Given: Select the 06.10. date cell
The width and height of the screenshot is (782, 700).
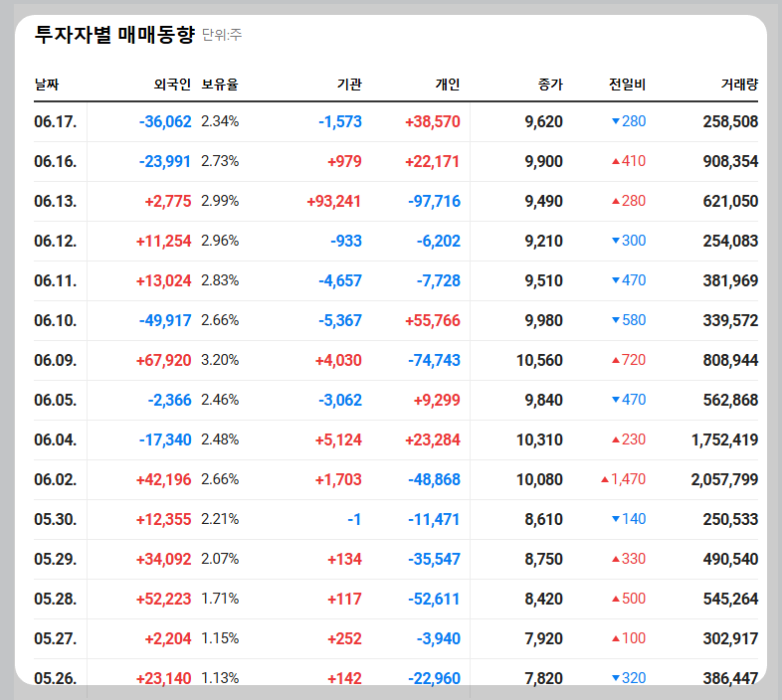Looking at the screenshot, I should [56, 320].
